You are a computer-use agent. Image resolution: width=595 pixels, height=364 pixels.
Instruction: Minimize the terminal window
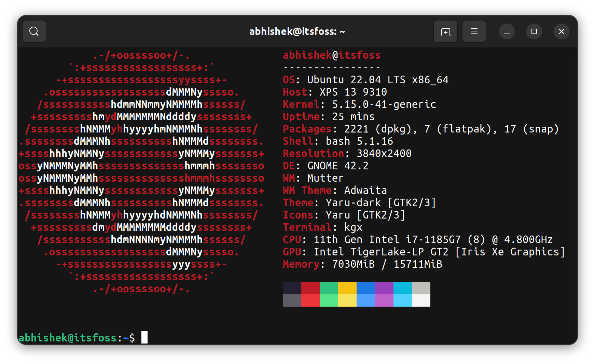tap(507, 31)
